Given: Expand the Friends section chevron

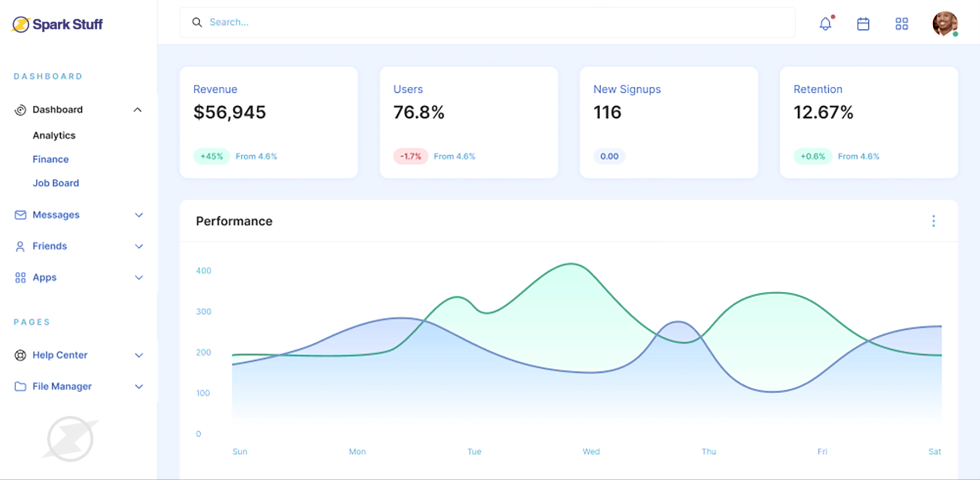Looking at the screenshot, I should click(x=139, y=246).
